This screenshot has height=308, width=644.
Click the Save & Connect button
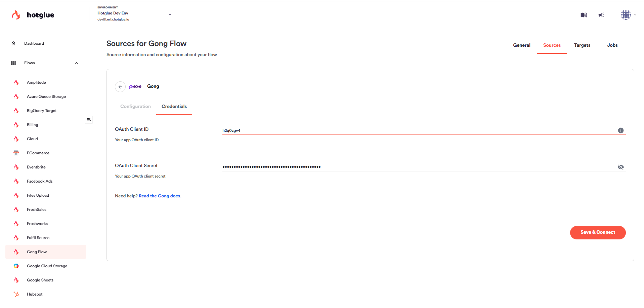coord(598,233)
